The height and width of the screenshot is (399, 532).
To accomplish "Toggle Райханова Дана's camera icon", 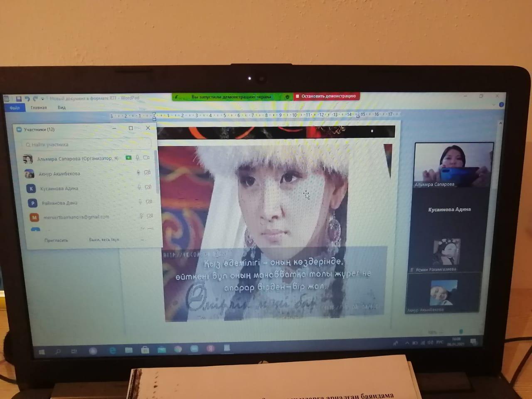I will [150, 202].
